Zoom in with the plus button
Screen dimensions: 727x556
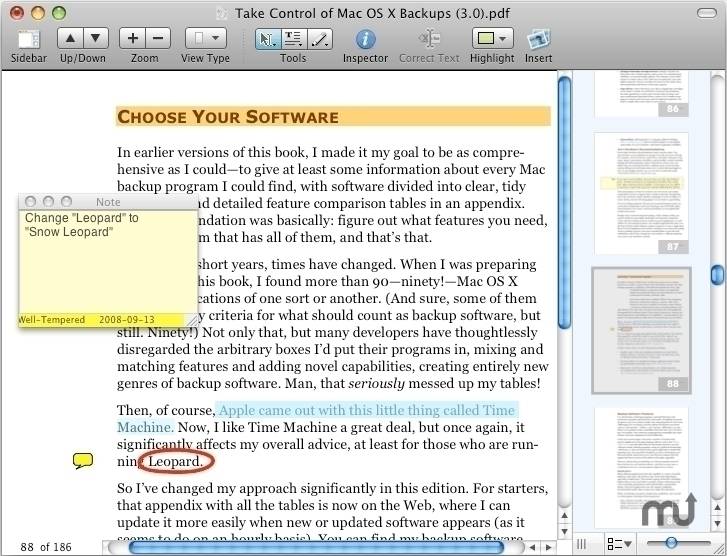pos(132,38)
